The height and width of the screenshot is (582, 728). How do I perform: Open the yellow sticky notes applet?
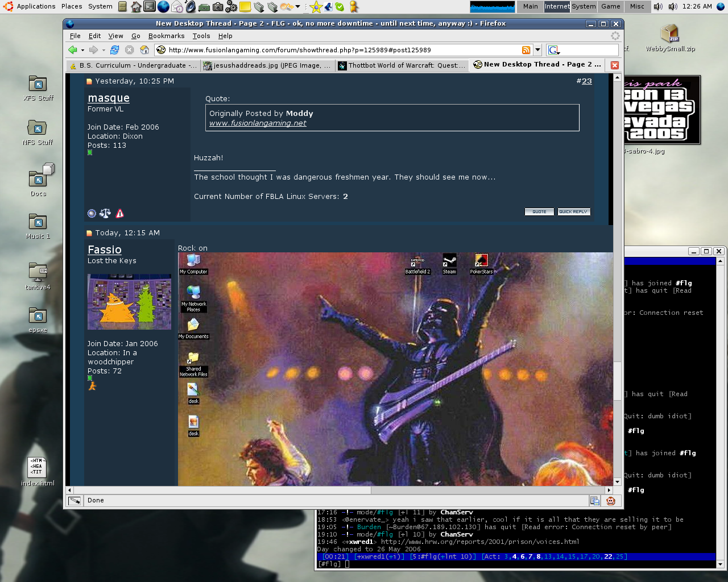click(245, 7)
